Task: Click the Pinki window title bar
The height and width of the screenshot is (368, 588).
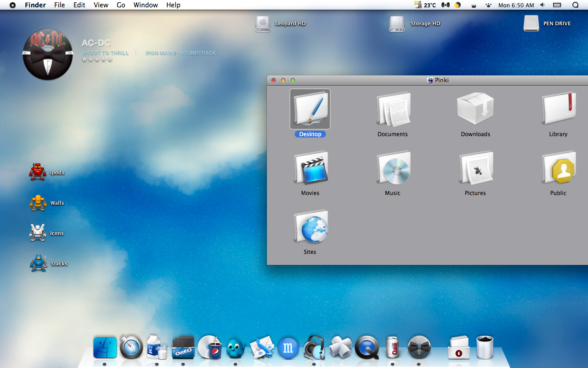Action: coord(427,80)
